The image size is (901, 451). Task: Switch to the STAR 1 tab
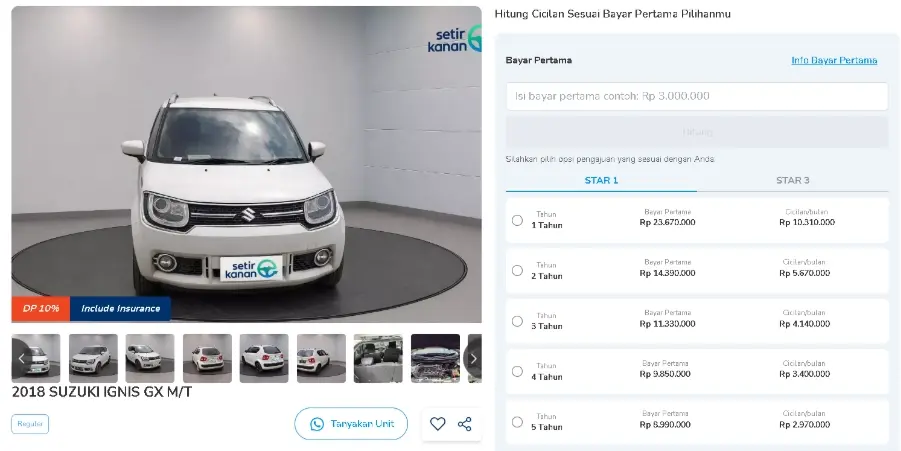coord(601,180)
